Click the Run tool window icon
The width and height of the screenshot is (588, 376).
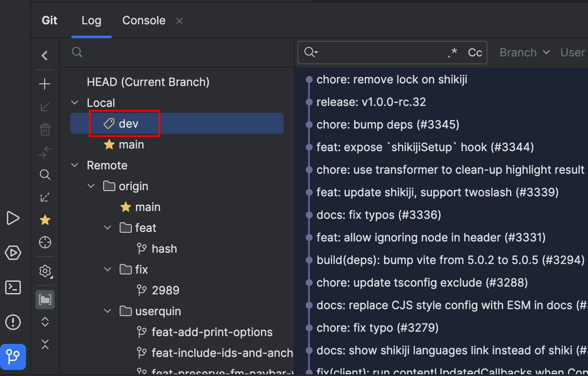[x=13, y=218]
